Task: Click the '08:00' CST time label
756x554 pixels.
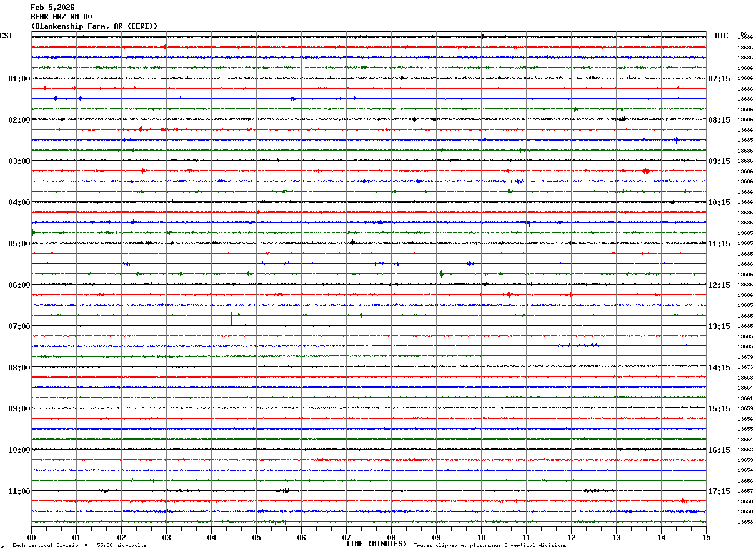Action: pyautogui.click(x=19, y=367)
